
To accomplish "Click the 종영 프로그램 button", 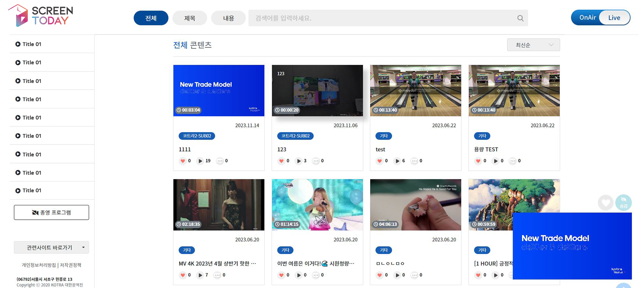I will 51,212.
